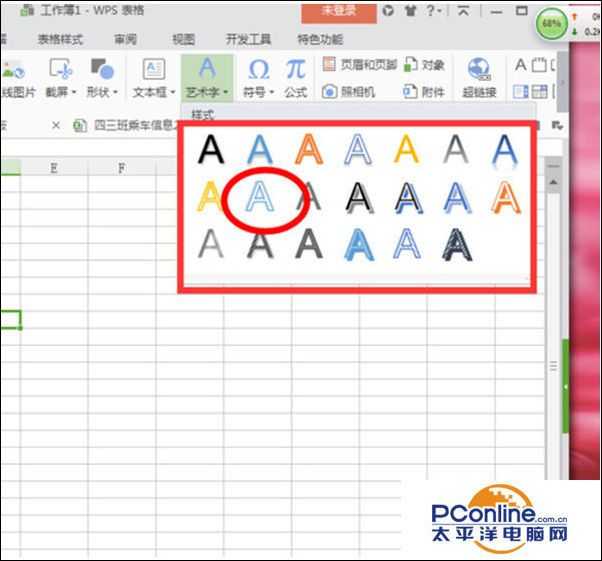Click the Attachment (附件) button
Image resolution: width=602 pixels, height=561 pixels.
coord(423,92)
